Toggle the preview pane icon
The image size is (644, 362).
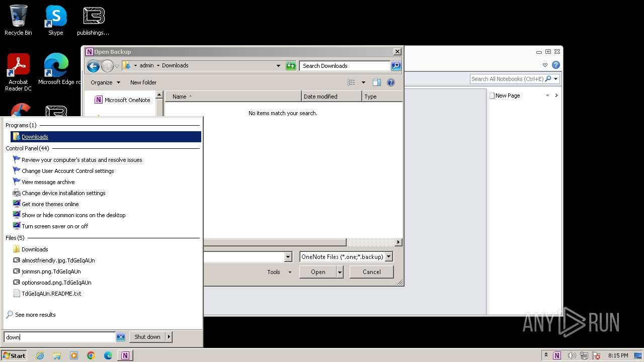click(x=376, y=82)
